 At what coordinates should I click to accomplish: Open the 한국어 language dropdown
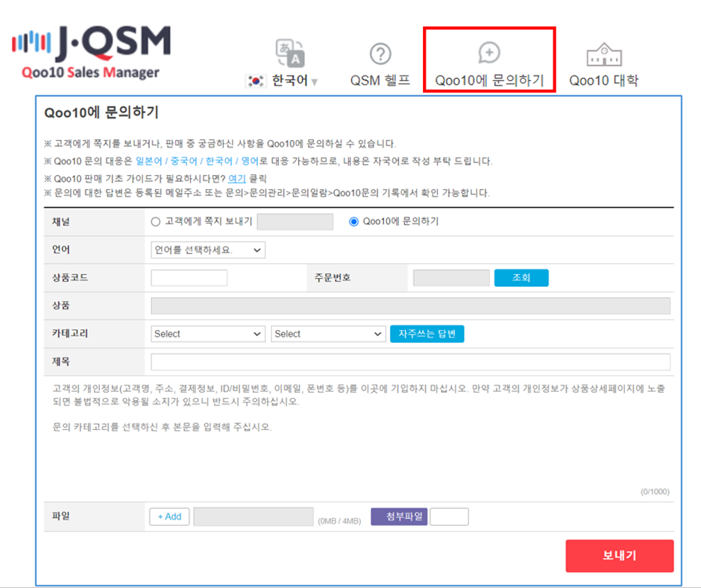click(x=295, y=80)
